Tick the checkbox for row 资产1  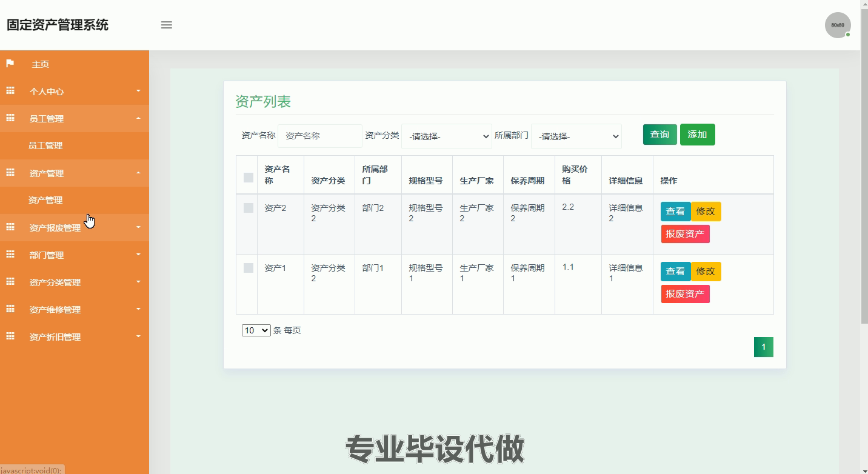[x=249, y=268]
